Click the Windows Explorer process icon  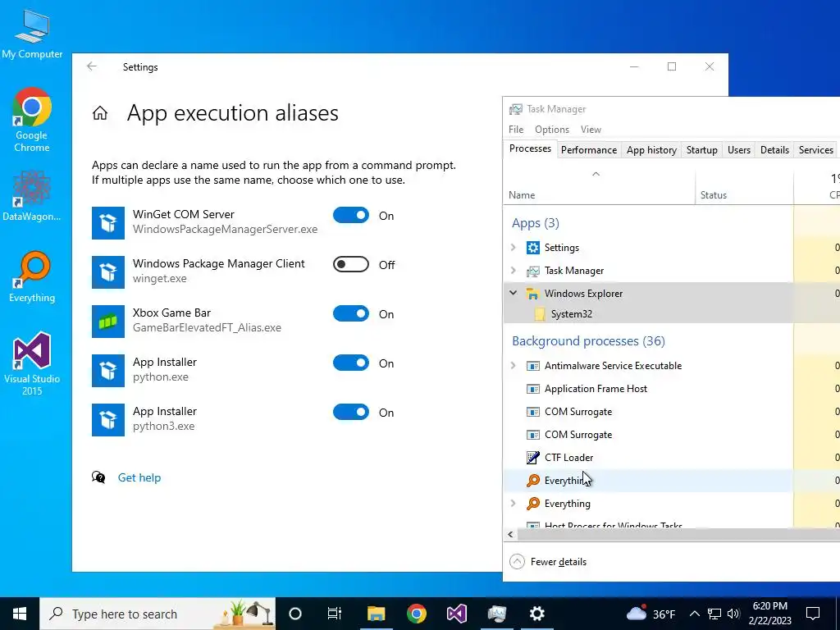(532, 294)
